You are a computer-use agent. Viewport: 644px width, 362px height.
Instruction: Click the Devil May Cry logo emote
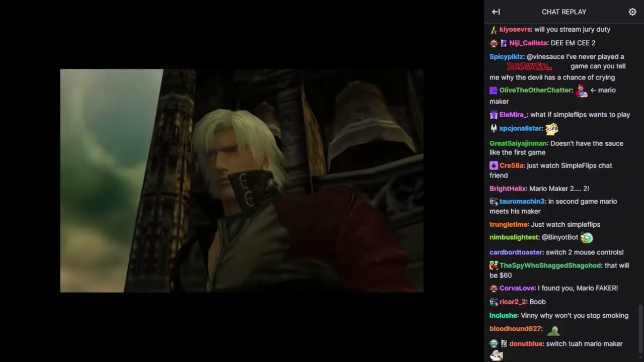coord(529,66)
